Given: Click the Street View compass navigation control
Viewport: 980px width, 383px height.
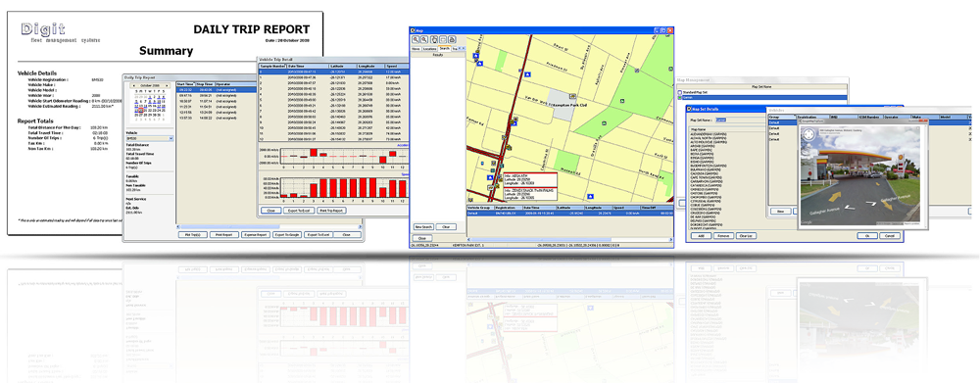Looking at the screenshot, I should click(809, 133).
